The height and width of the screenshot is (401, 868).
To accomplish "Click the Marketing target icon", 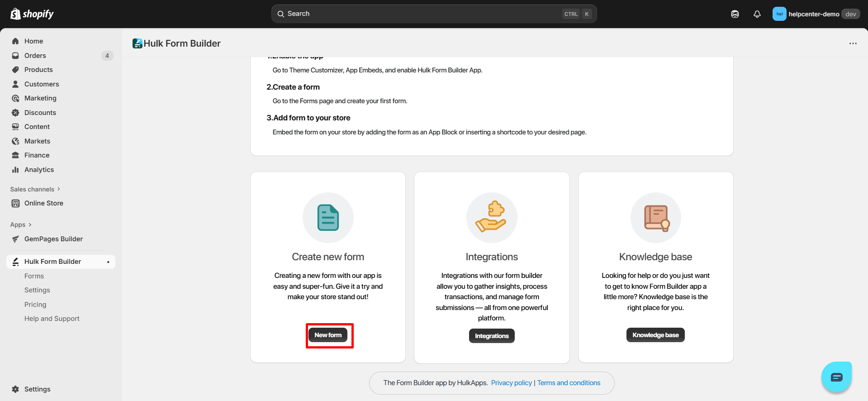I will click(15, 98).
